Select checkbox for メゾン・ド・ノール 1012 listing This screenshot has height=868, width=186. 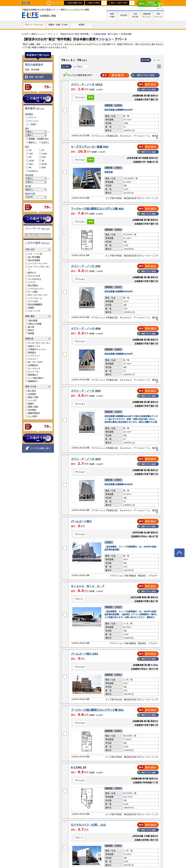point(65,110)
